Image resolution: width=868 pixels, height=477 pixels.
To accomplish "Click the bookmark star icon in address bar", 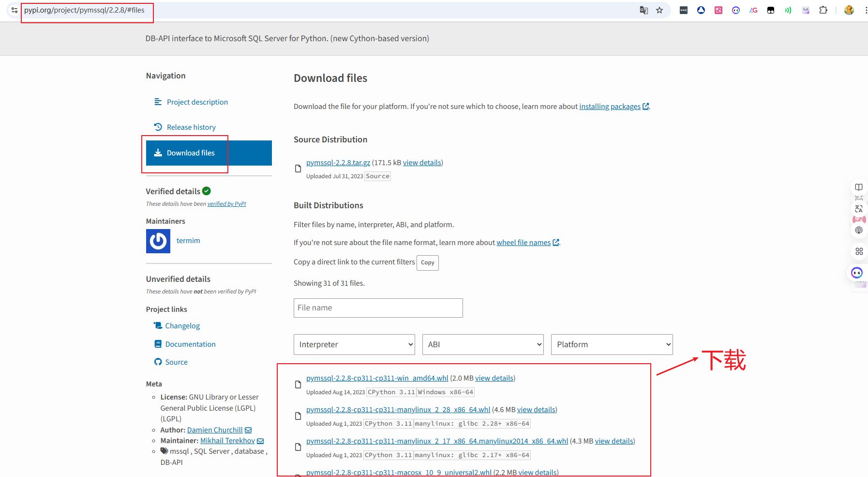I will coord(659,10).
